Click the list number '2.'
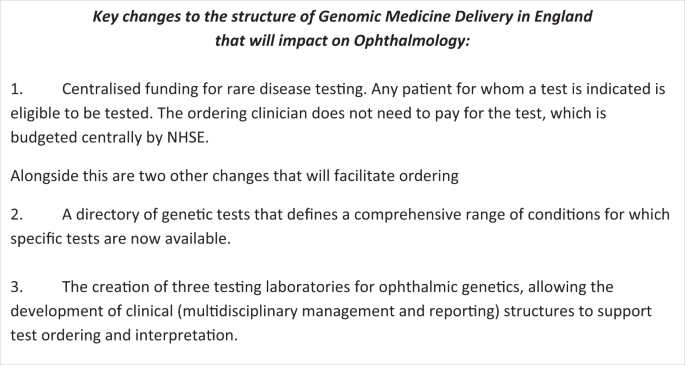The image size is (685, 365). [17, 215]
